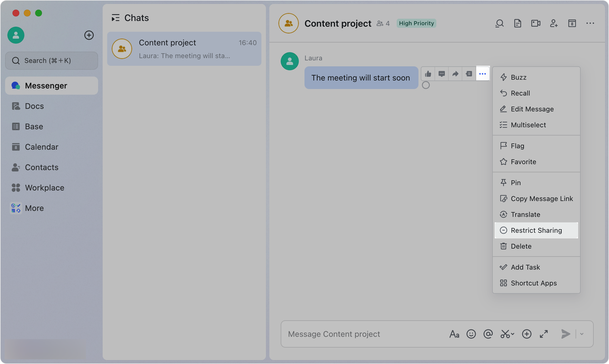Choose Edit Message in the menu
The width and height of the screenshot is (609, 364).
pyautogui.click(x=532, y=109)
